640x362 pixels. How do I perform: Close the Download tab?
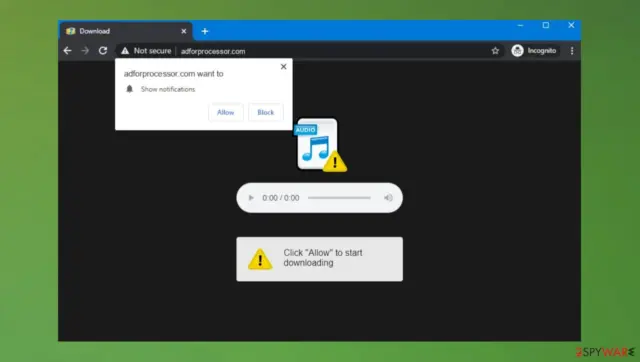click(x=184, y=31)
